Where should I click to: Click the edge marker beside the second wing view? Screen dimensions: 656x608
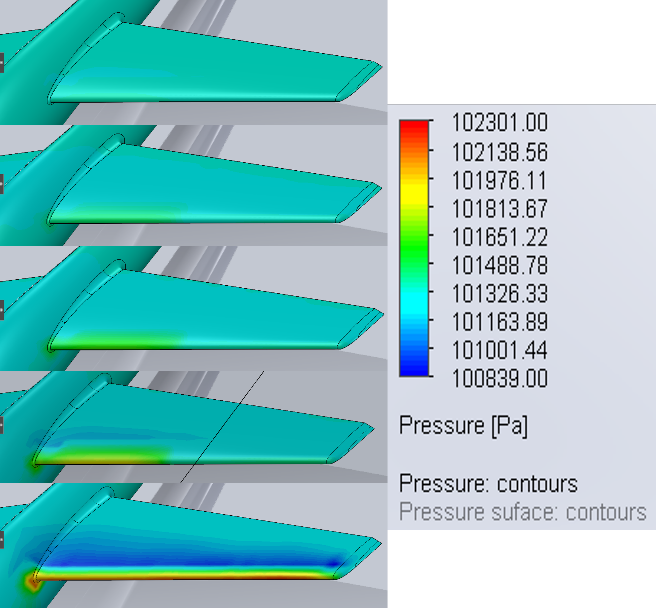point(2,183)
